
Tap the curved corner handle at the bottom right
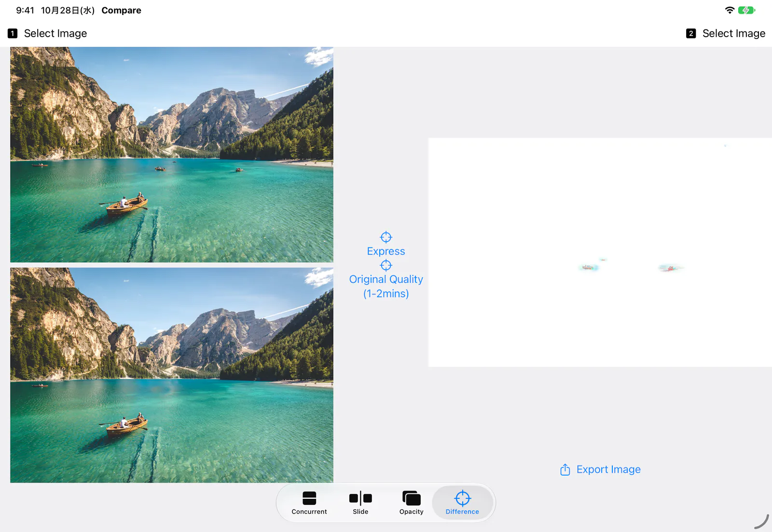(761, 521)
